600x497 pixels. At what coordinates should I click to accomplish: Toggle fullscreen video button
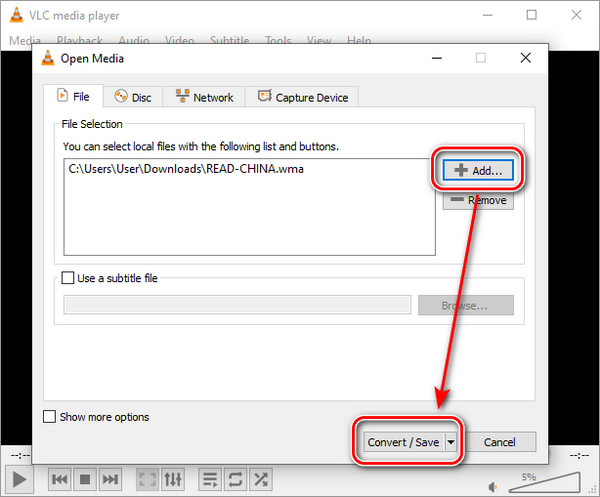(147, 479)
